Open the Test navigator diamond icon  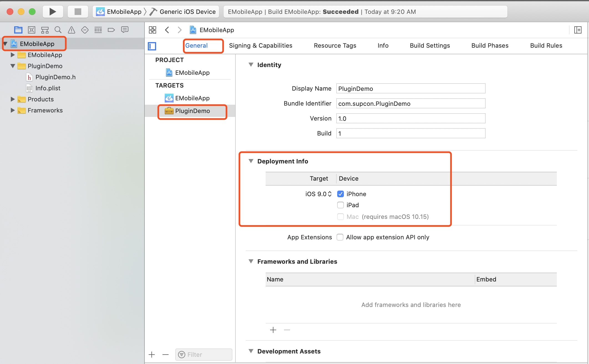click(85, 30)
